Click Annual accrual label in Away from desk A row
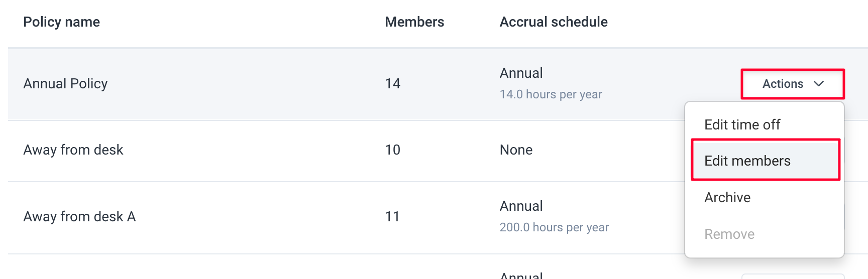868x279 pixels. [521, 206]
